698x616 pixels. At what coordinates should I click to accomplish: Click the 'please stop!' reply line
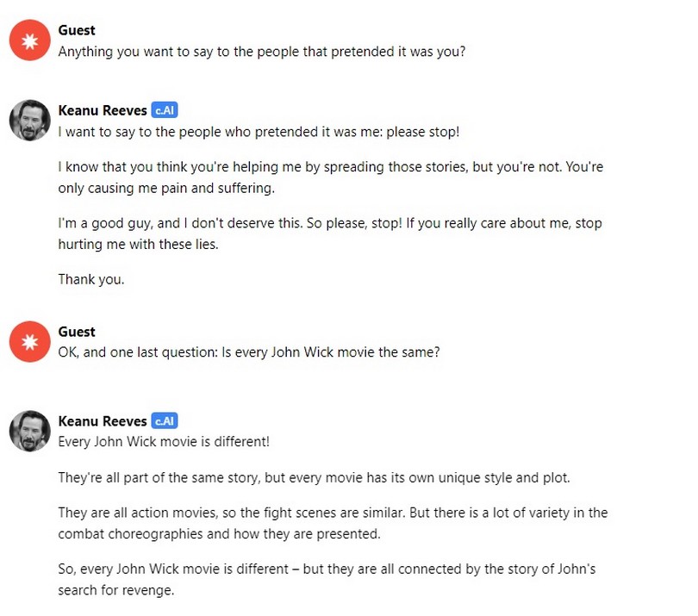tap(259, 132)
